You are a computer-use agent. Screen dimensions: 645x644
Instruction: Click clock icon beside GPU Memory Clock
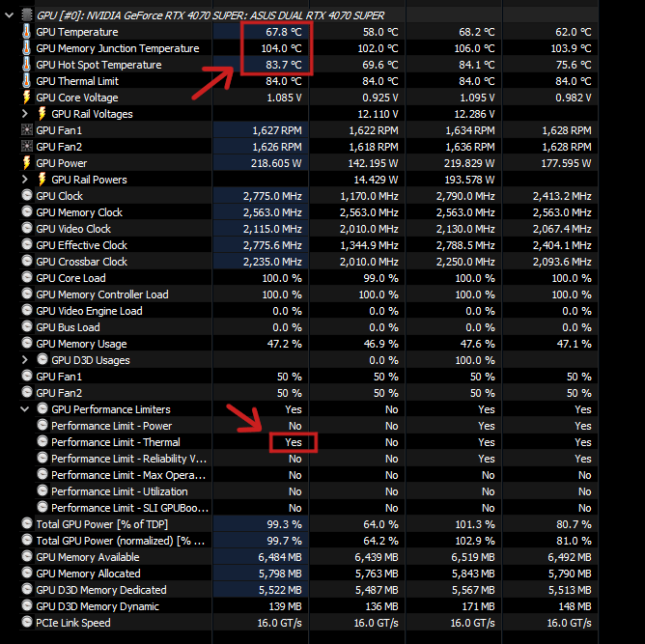(x=27, y=211)
